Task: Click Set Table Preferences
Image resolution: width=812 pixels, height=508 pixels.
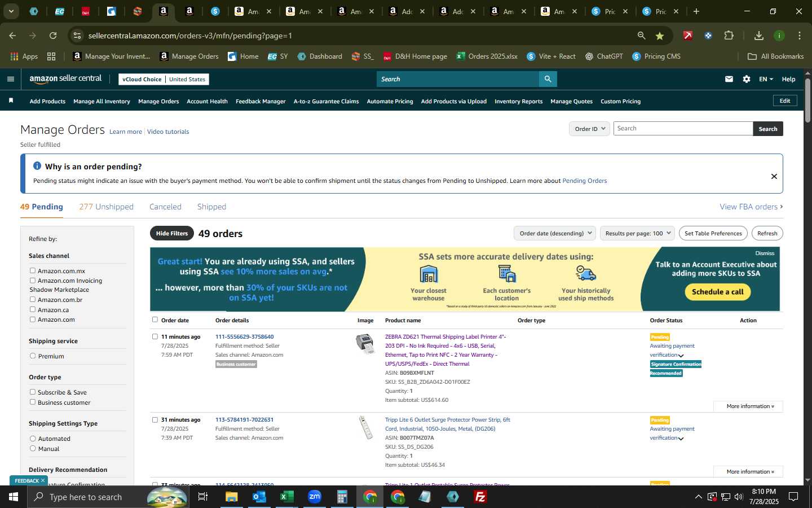Action: pos(713,233)
